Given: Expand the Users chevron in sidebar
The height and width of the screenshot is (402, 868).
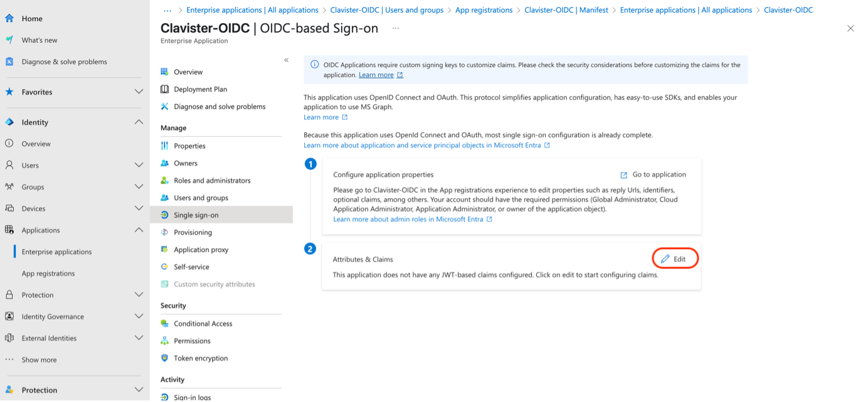Looking at the screenshot, I should [139, 166].
